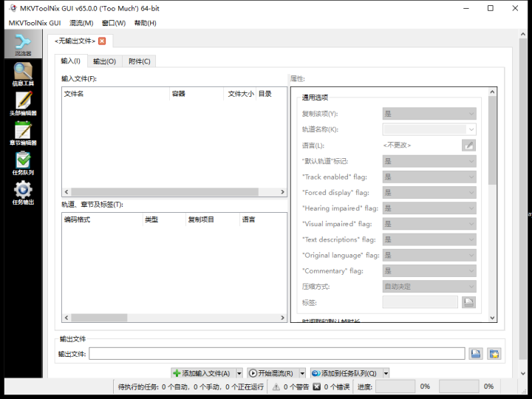Switch to the 输入(I) tab
This screenshot has height=399, width=532.
point(71,61)
